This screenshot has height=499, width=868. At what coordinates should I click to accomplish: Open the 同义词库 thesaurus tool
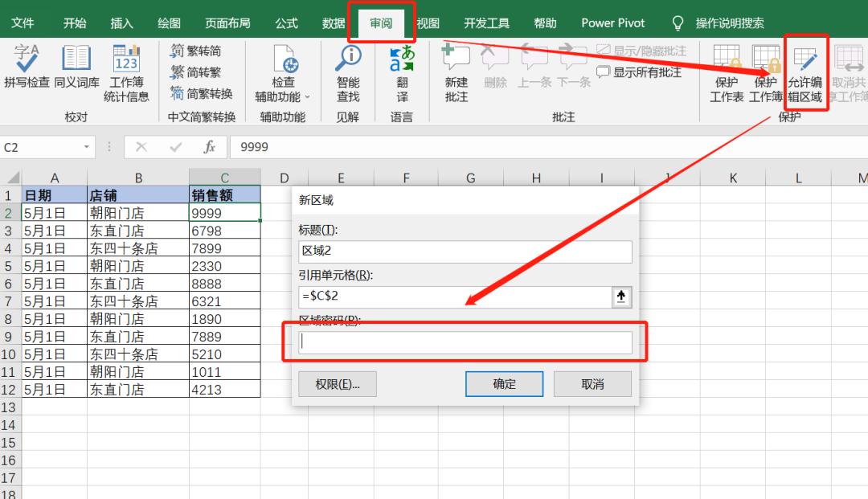pos(76,72)
